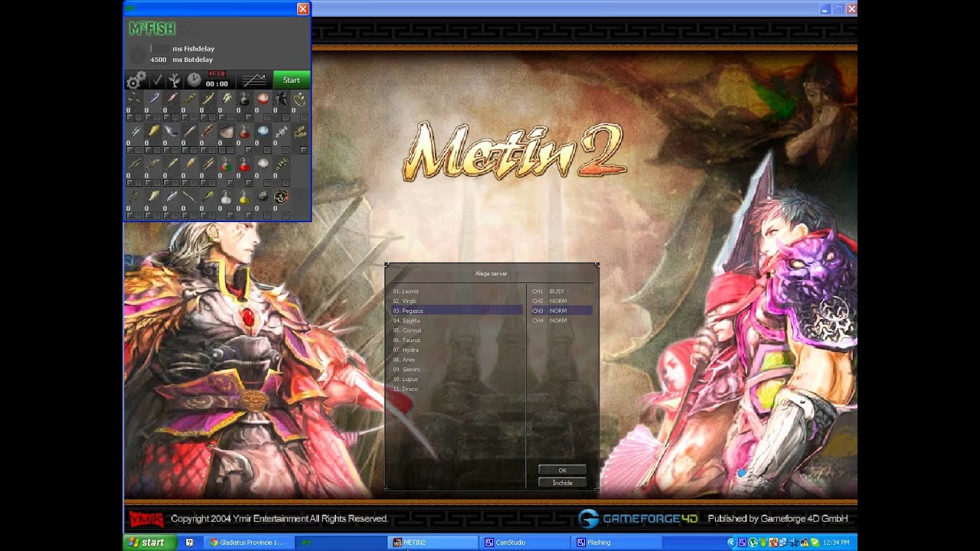Select the black round emblem item icon
Screen dimensions: 980x551
[x=281, y=197]
